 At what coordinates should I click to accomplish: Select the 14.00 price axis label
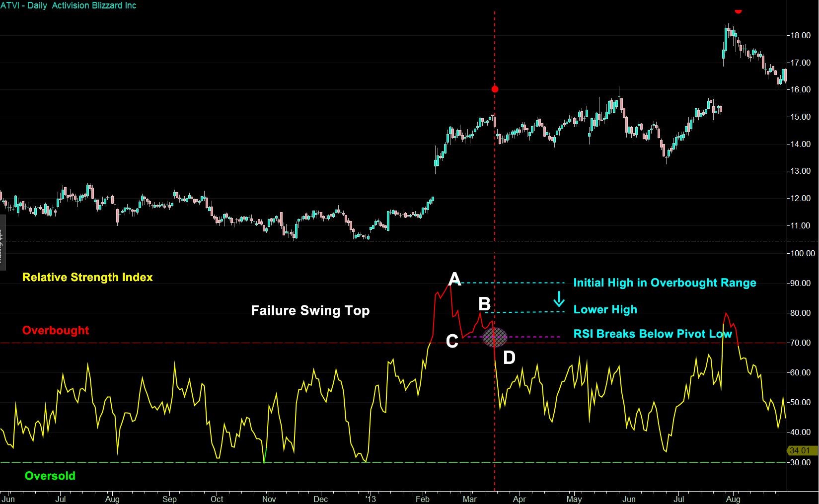[801, 144]
